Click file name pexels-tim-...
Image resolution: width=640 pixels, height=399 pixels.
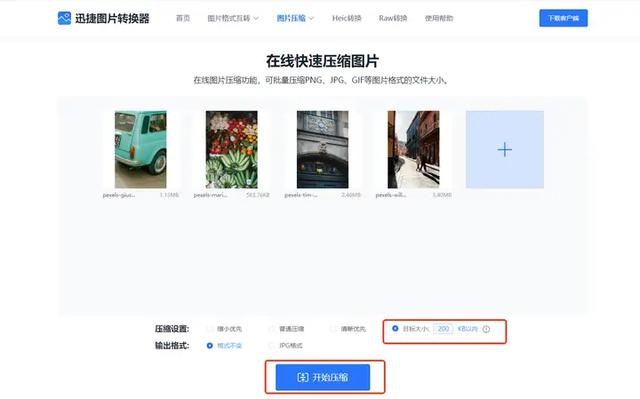point(301,195)
